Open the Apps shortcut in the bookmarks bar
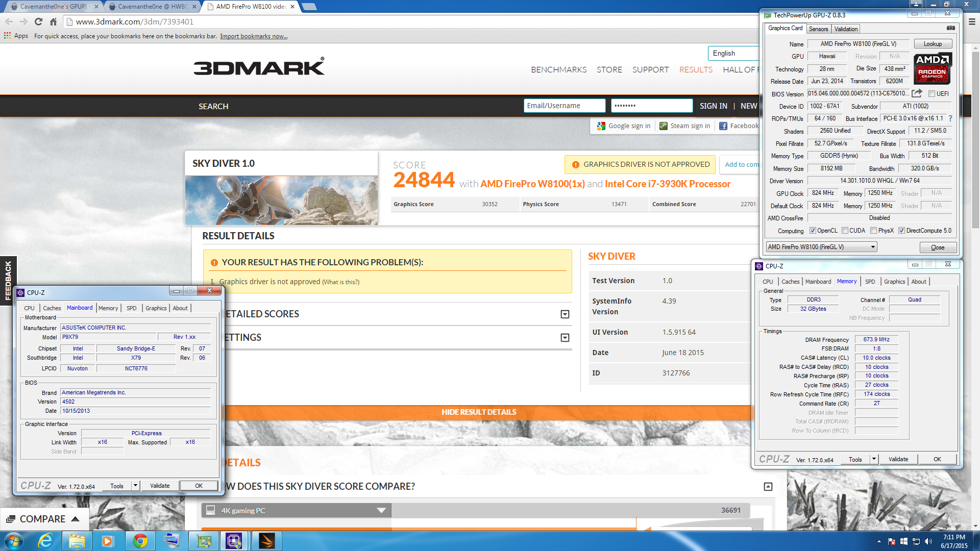The width and height of the screenshot is (980, 551). pos(16,36)
